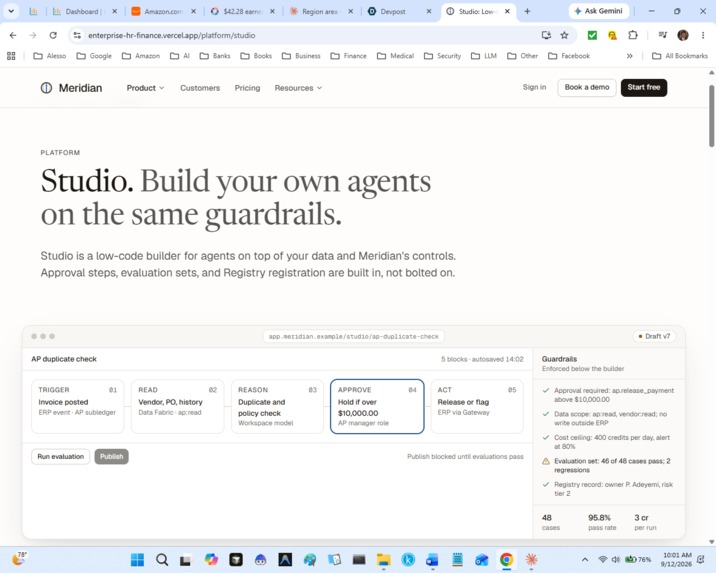
Task: Click the Run evaluation button
Action: (61, 457)
